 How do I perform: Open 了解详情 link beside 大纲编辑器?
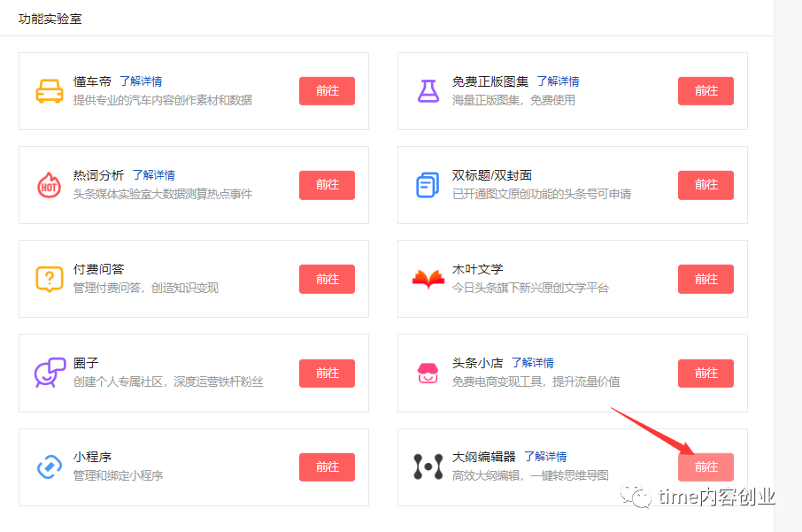544,457
